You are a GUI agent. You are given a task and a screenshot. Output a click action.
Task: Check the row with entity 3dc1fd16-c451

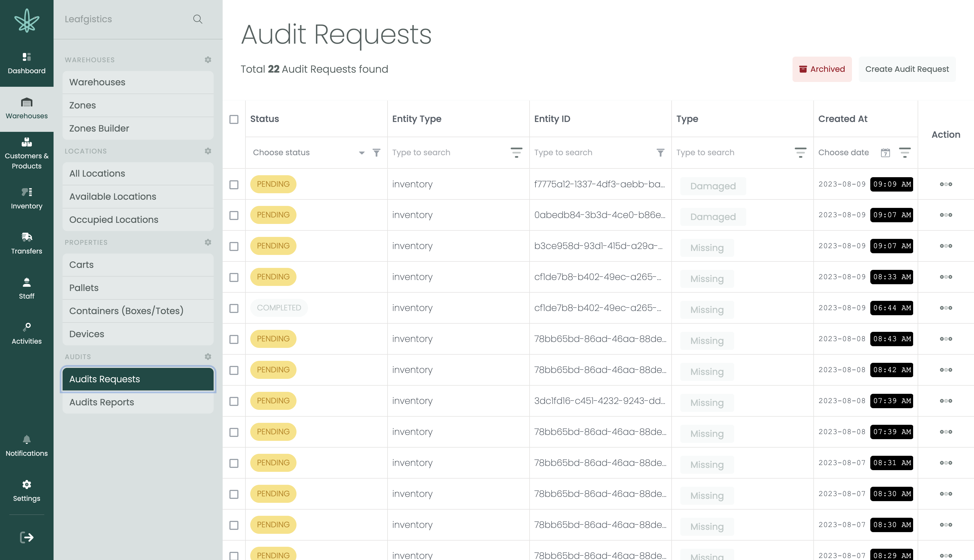pyautogui.click(x=234, y=401)
